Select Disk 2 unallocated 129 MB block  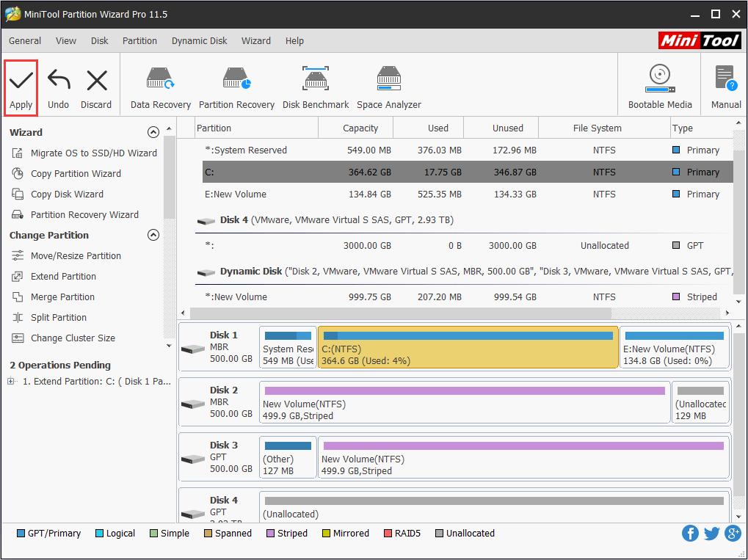(x=700, y=402)
